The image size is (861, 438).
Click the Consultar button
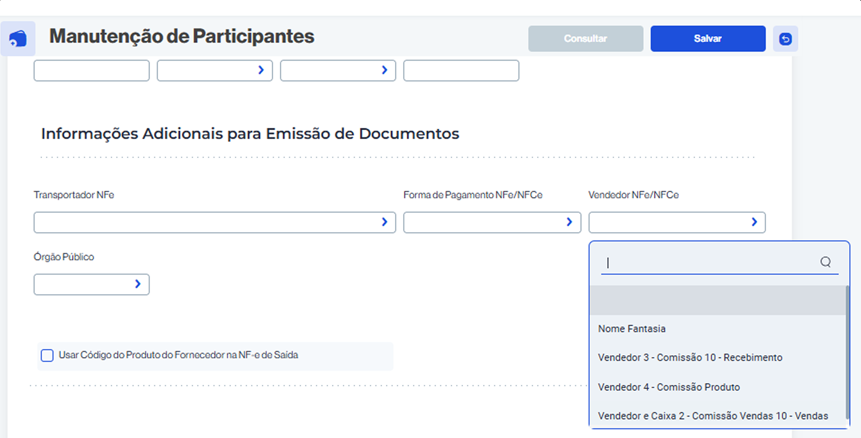[585, 39]
